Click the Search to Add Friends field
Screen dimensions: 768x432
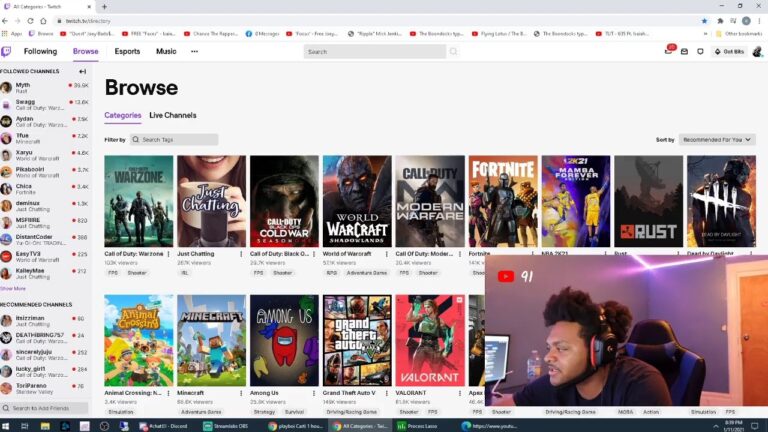[x=45, y=408]
